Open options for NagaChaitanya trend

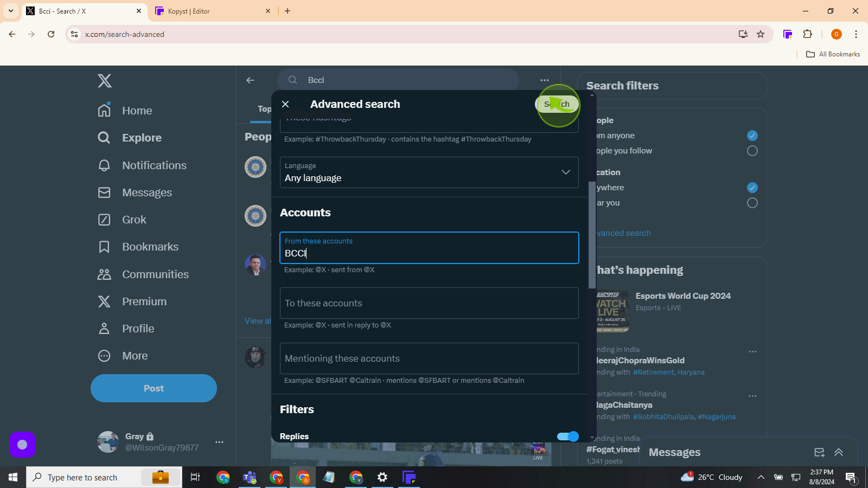click(752, 396)
